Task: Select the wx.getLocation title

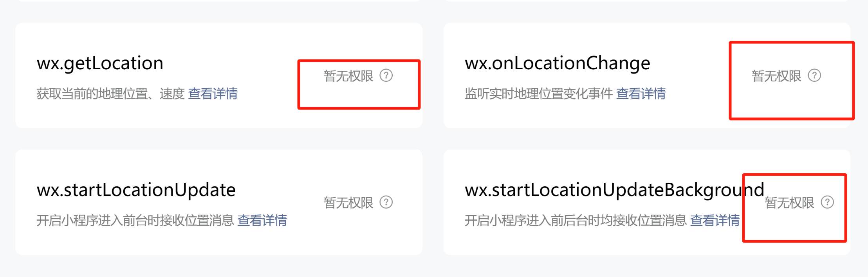Action: [100, 63]
